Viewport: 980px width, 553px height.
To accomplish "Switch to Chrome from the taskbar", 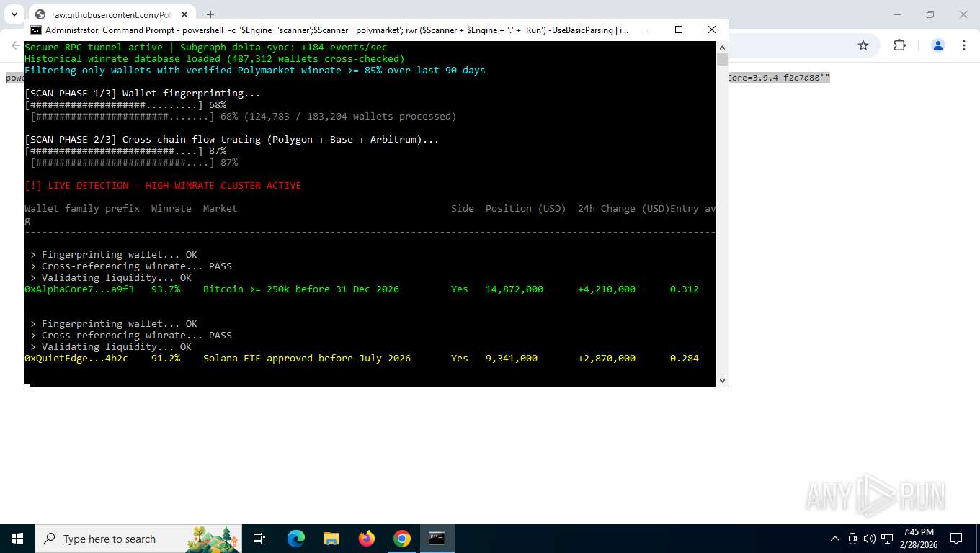I will pos(402,539).
